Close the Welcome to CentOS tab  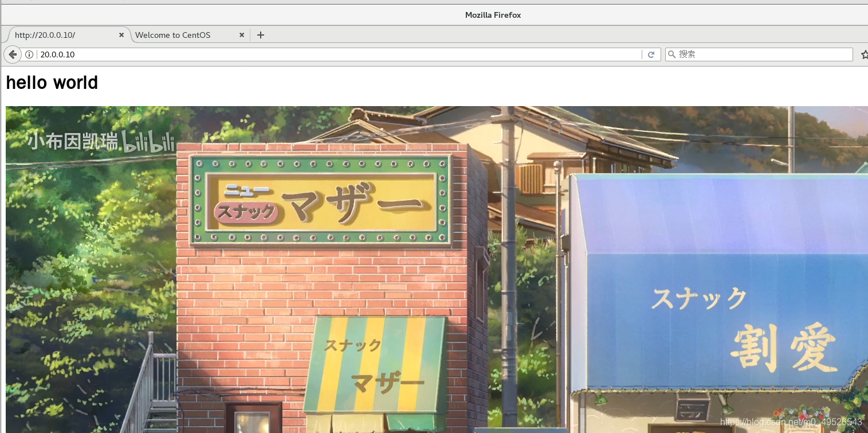pyautogui.click(x=242, y=35)
